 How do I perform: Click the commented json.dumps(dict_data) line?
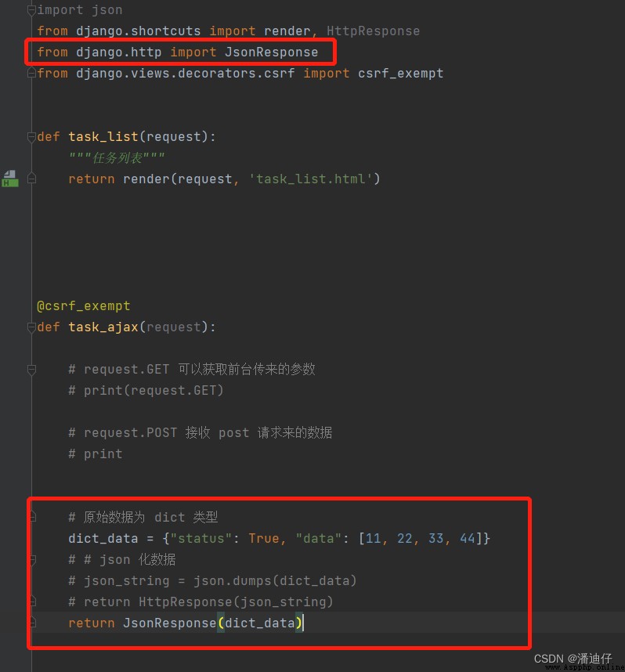pyautogui.click(x=212, y=580)
